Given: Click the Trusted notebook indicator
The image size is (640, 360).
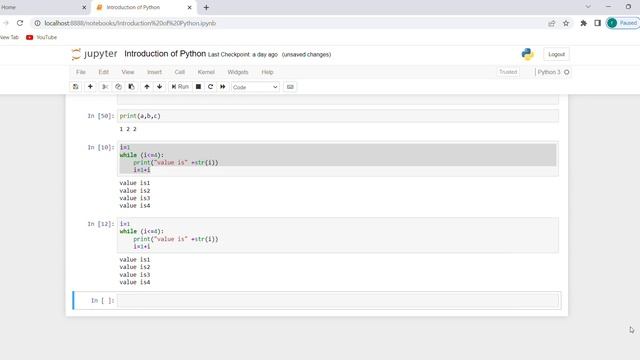Looking at the screenshot, I should (508, 72).
